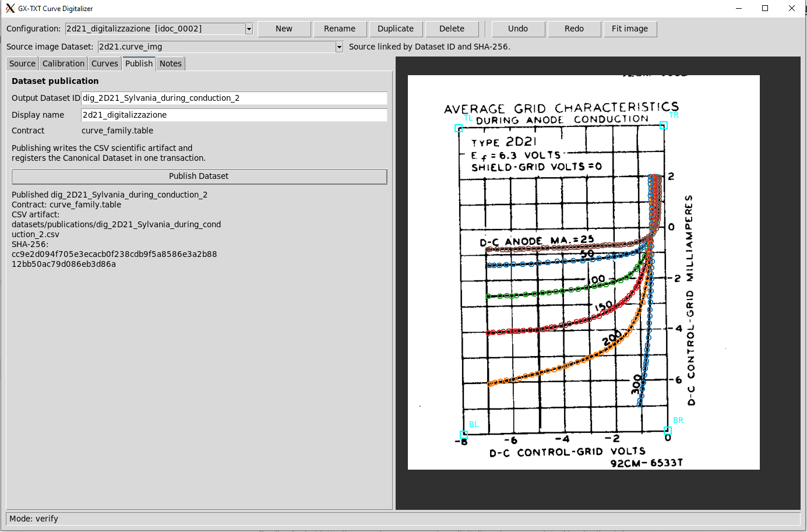Click the 'Dataset publication' heading
The height and width of the screenshot is (532, 807).
[55, 81]
